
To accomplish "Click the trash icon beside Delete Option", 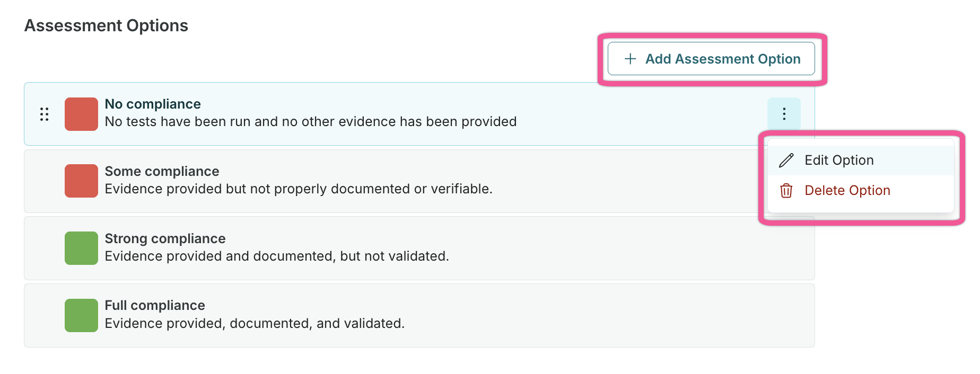I will click(786, 191).
